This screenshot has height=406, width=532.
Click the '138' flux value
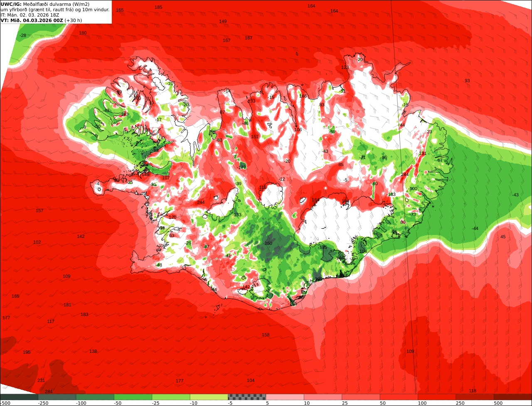93,351
